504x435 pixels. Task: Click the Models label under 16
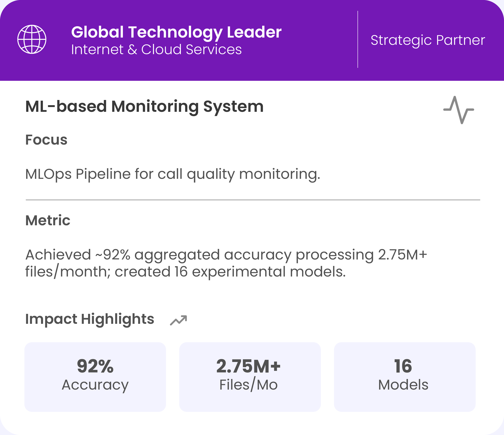click(403, 385)
